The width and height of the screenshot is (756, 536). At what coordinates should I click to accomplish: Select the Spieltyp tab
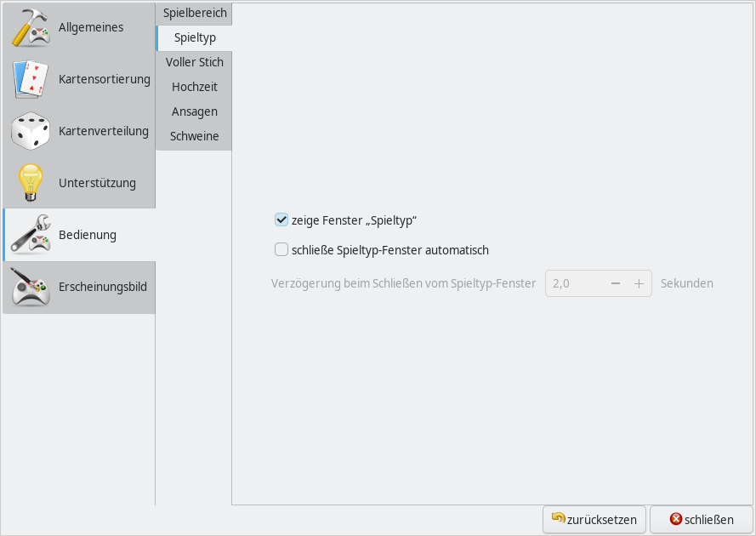tap(195, 37)
